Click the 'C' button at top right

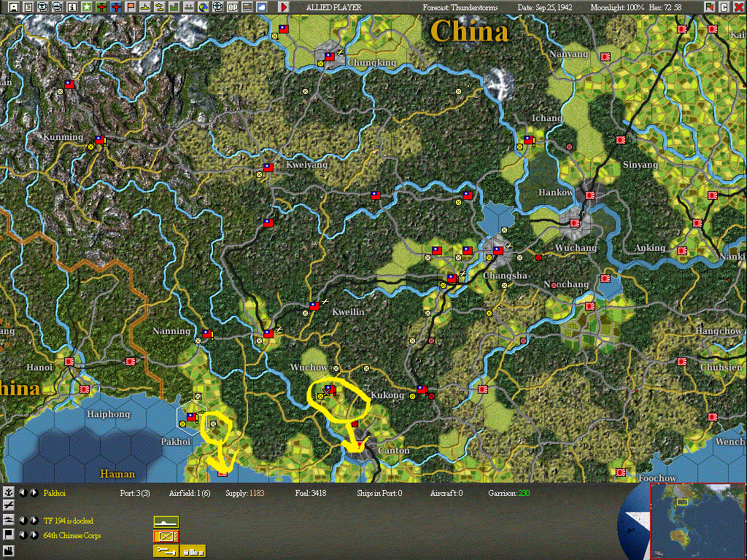coord(724,7)
